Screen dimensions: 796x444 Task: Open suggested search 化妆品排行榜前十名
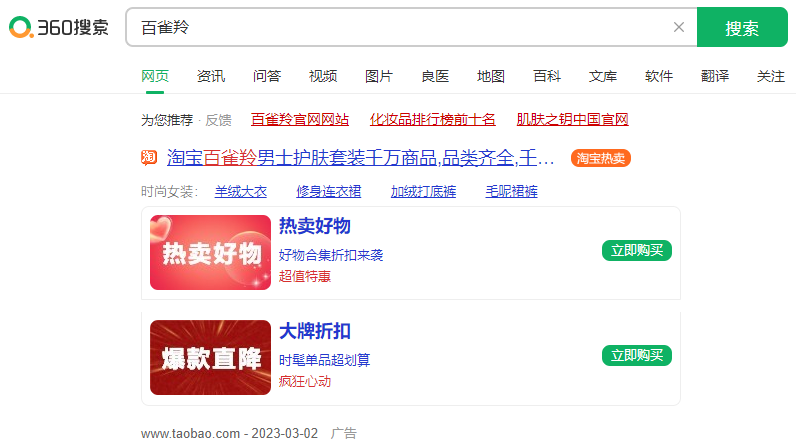[433, 120]
